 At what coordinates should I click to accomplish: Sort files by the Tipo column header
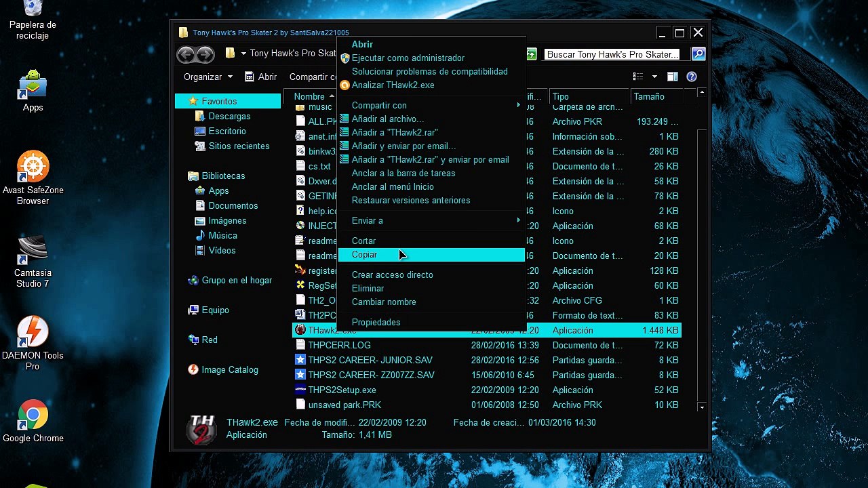click(589, 96)
